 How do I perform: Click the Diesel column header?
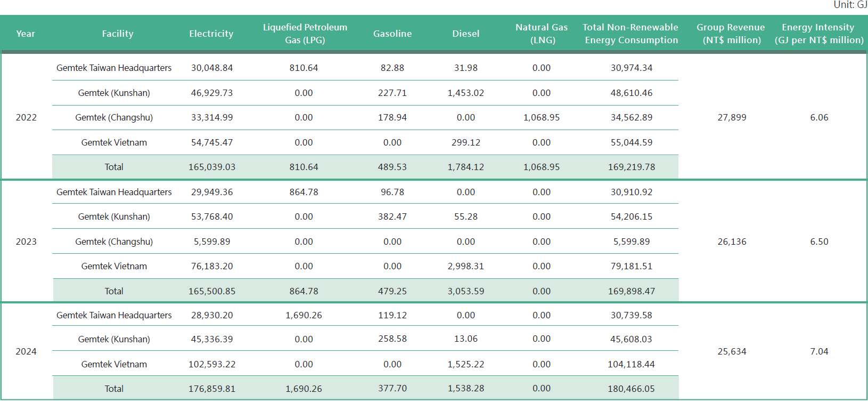coord(466,34)
